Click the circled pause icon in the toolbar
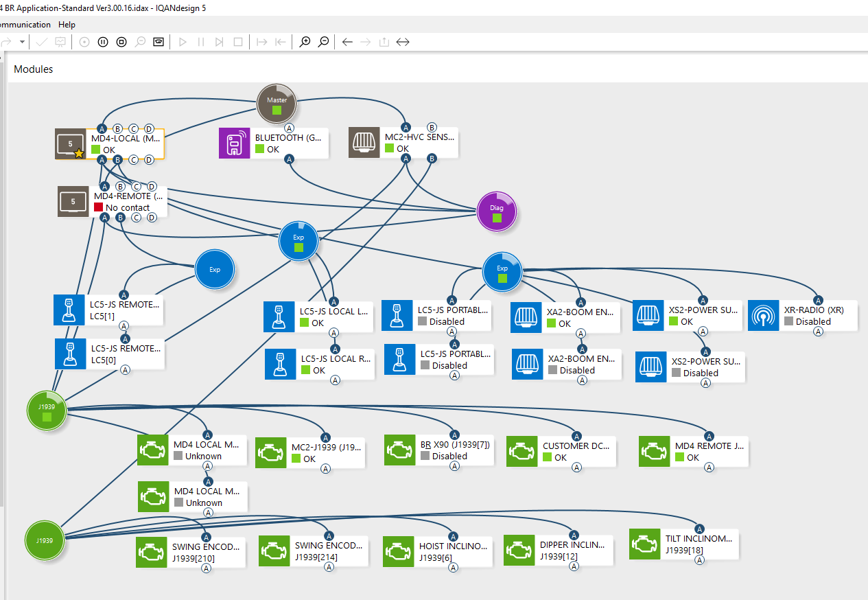The image size is (868, 600). click(x=103, y=42)
